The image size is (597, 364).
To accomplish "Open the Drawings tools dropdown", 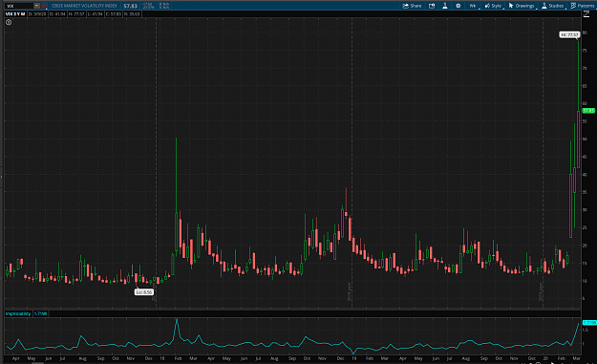I will [522, 6].
